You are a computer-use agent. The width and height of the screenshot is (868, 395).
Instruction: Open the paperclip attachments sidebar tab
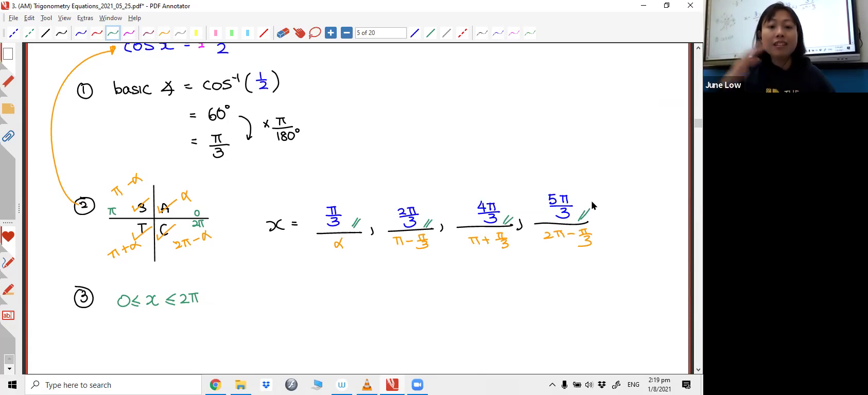(x=8, y=136)
